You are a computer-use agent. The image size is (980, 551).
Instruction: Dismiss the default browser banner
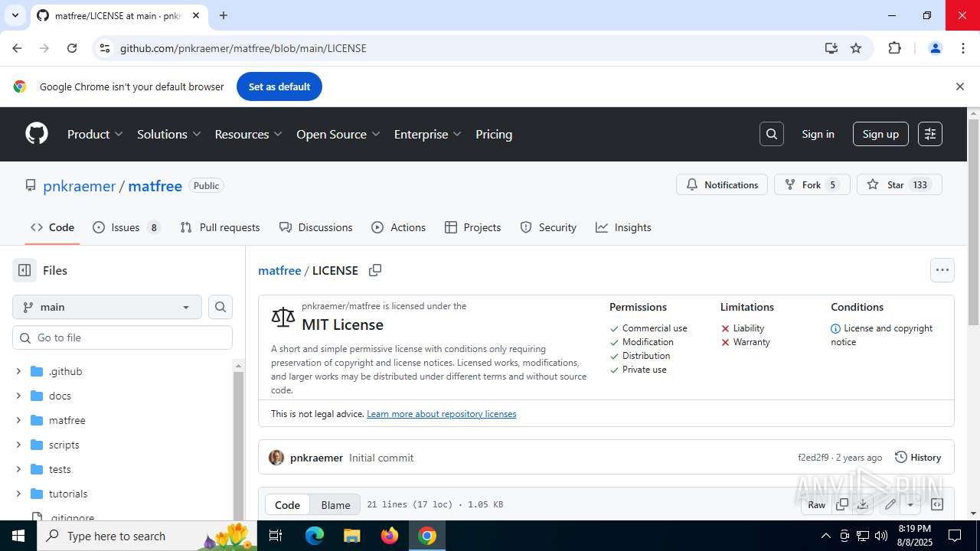[x=959, y=86]
